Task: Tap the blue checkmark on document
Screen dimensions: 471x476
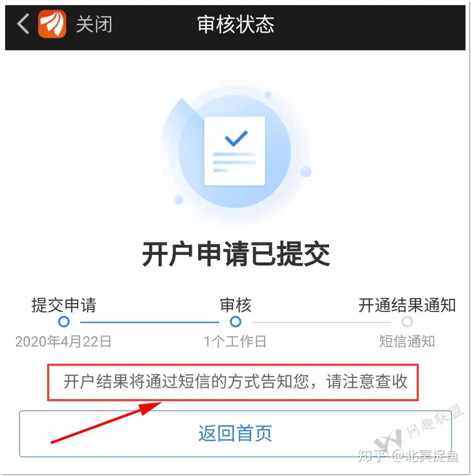Action: [236, 138]
